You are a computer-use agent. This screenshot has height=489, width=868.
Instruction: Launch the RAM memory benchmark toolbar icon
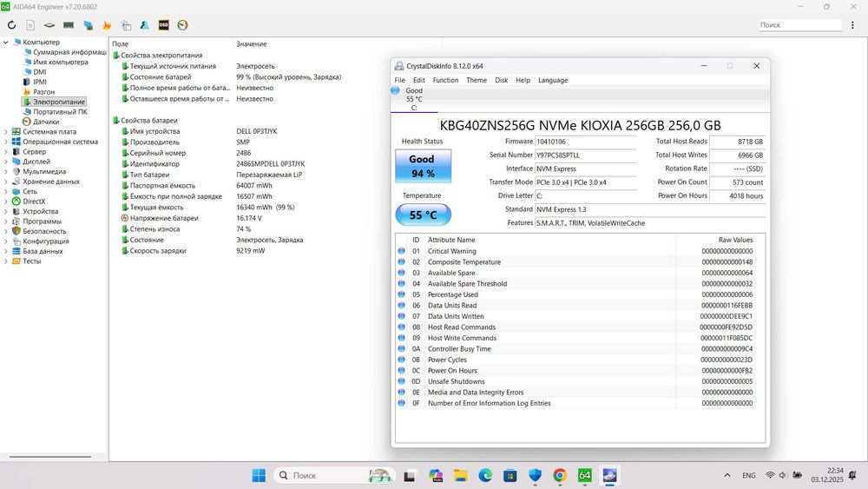(x=69, y=25)
